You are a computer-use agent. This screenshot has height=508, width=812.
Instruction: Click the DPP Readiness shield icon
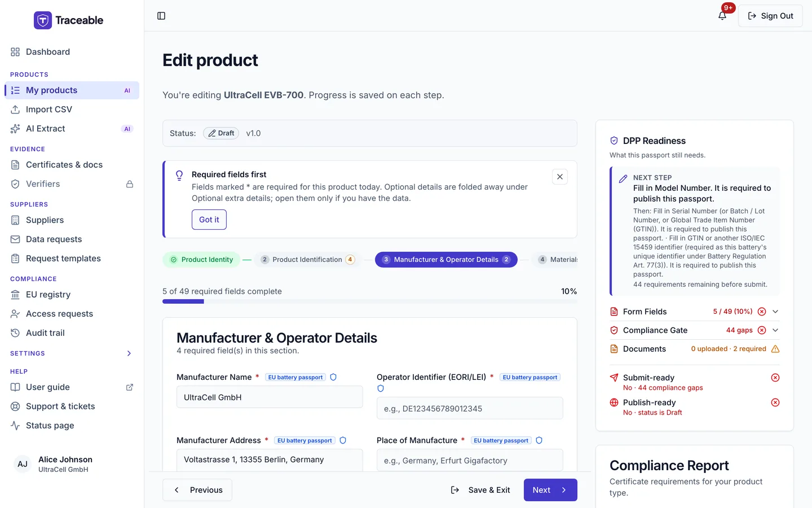[x=614, y=141]
